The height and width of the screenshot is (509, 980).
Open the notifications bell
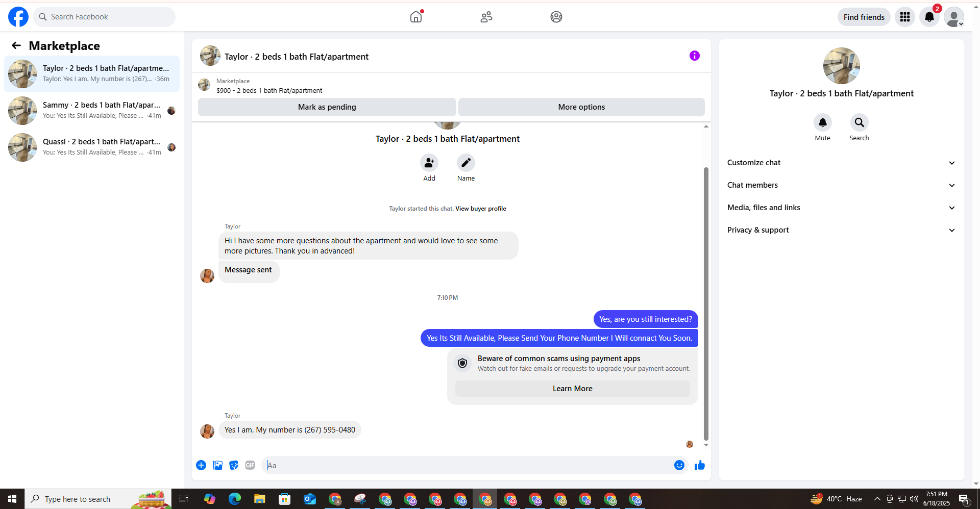(929, 17)
